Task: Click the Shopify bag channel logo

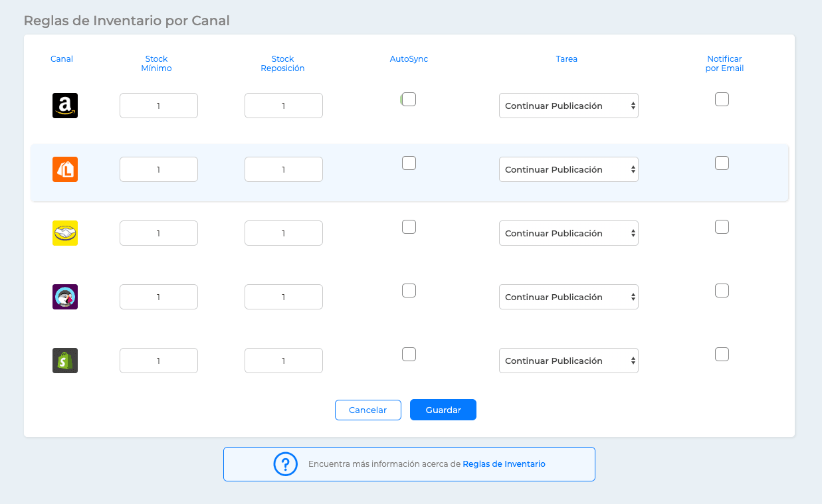Action: (65, 361)
